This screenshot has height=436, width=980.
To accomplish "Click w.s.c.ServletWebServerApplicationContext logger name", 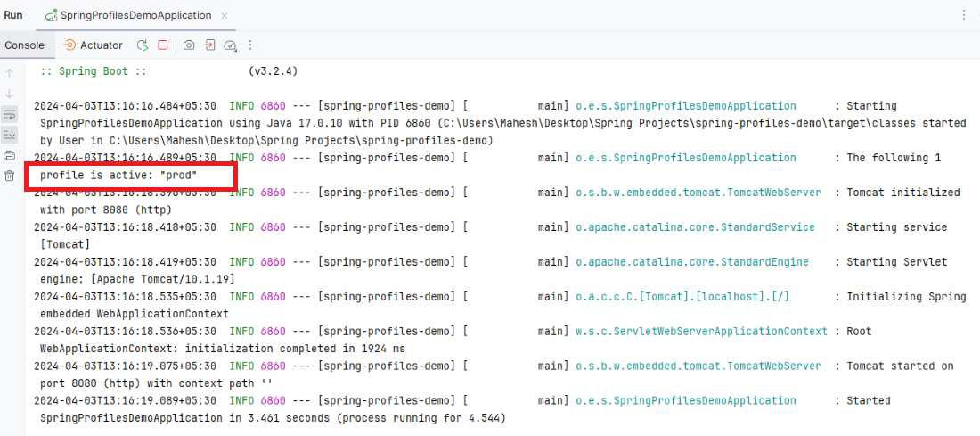I will coord(701,332).
